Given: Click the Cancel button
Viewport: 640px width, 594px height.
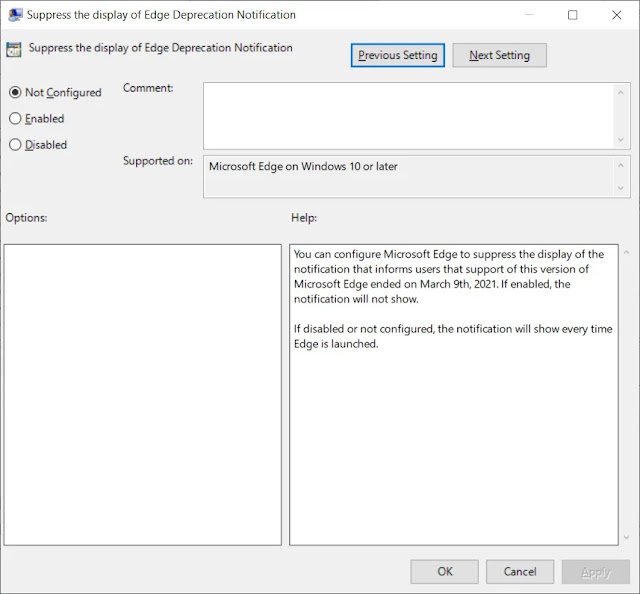Looking at the screenshot, I should [x=520, y=572].
